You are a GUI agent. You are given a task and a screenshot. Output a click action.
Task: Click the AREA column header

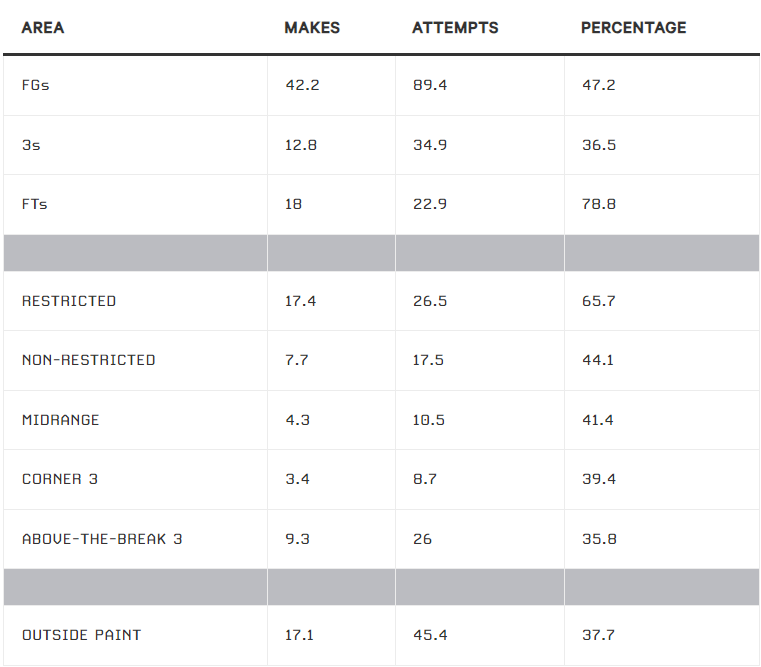click(43, 28)
